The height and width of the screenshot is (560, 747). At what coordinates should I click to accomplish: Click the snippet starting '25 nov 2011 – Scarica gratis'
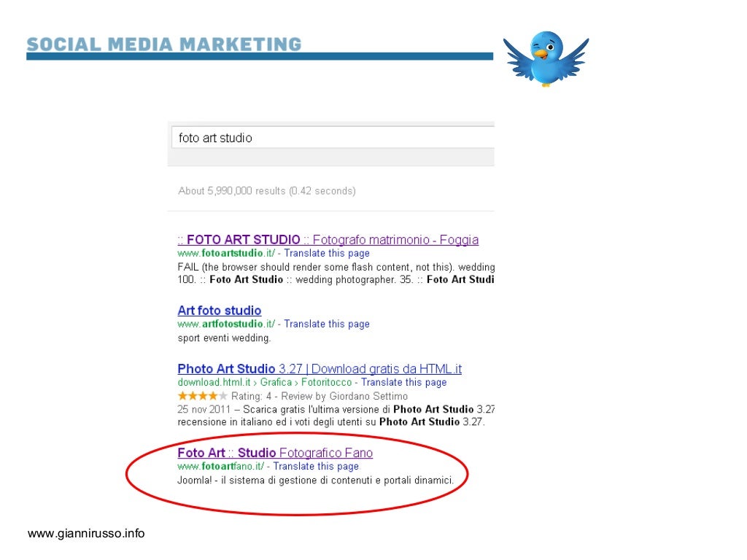pos(336,416)
